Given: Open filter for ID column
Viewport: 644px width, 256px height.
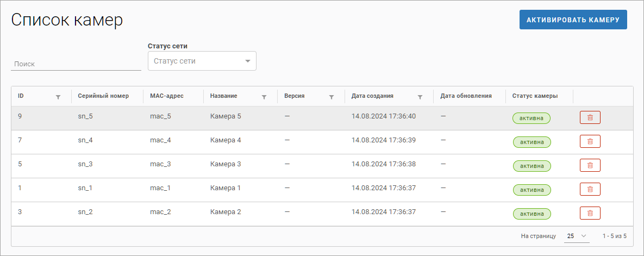Looking at the screenshot, I should pos(58,97).
